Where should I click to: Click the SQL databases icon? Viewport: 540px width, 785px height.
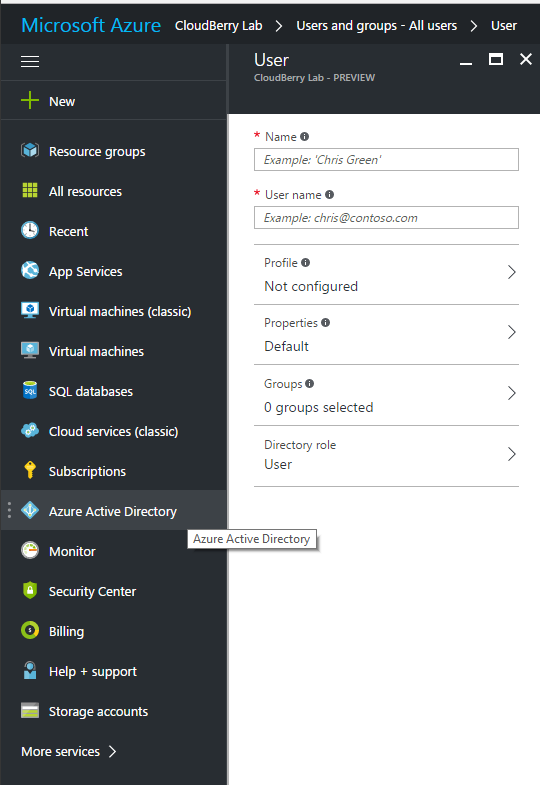[30, 390]
